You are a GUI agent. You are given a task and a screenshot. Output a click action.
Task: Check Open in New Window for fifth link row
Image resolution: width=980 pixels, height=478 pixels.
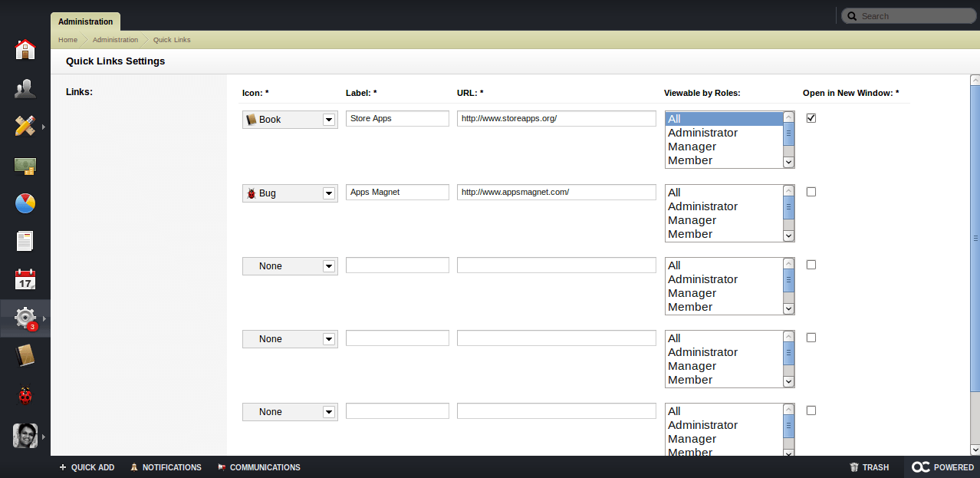tap(811, 410)
